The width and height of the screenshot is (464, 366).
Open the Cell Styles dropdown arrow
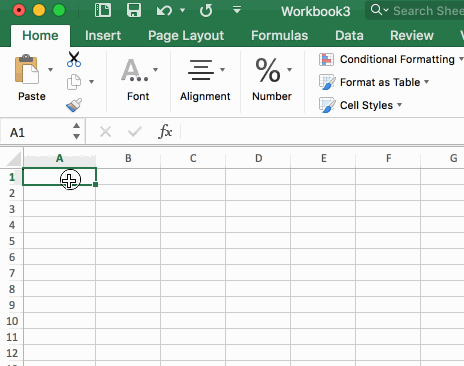tap(399, 105)
